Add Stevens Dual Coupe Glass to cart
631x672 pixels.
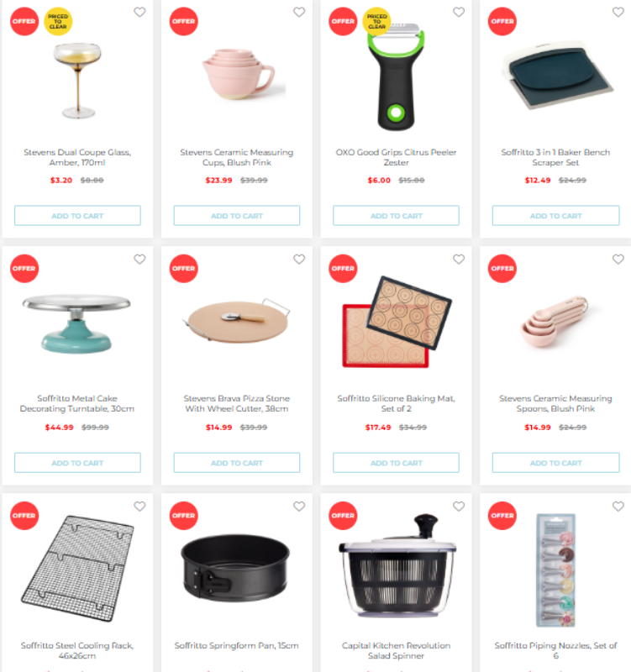tap(77, 216)
